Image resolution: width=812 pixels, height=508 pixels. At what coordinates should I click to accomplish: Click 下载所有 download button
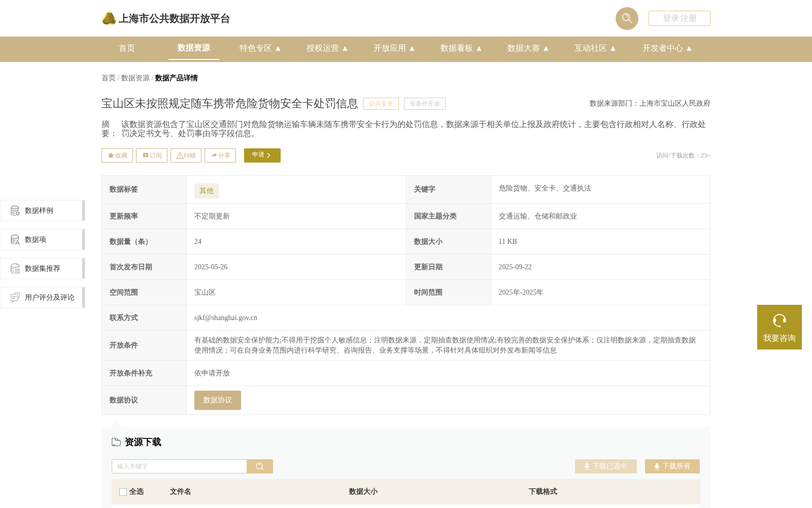[x=672, y=466]
